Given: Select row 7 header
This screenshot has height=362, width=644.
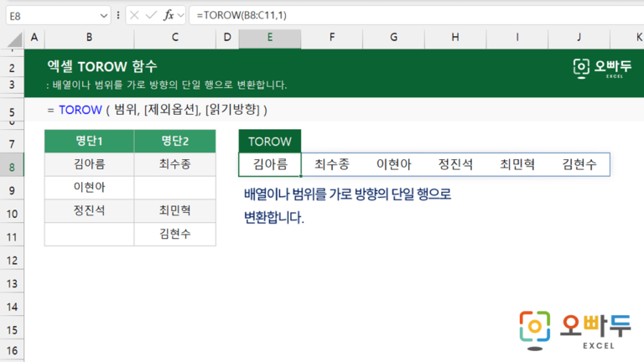Looking at the screenshot, I should [x=12, y=143].
